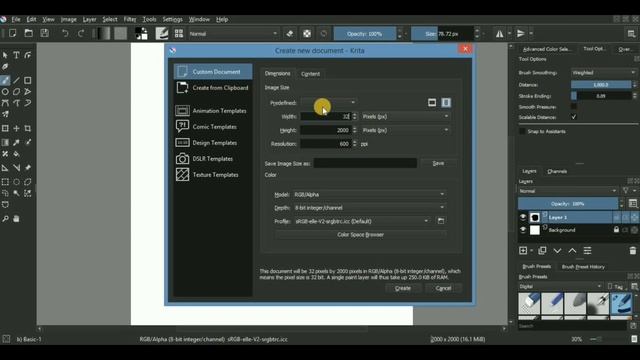The width and height of the screenshot is (640, 360).
Task: Enable horizontal mirror tool
Action: point(500,33)
